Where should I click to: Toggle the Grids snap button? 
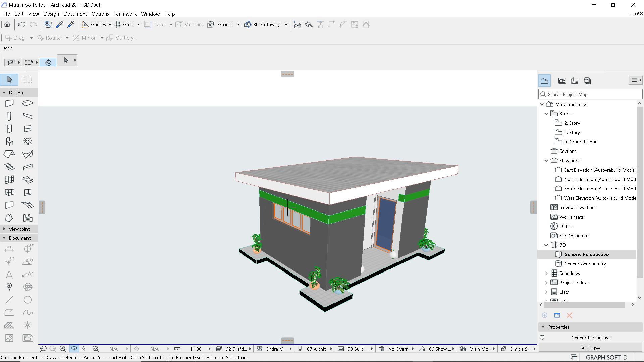pos(125,25)
